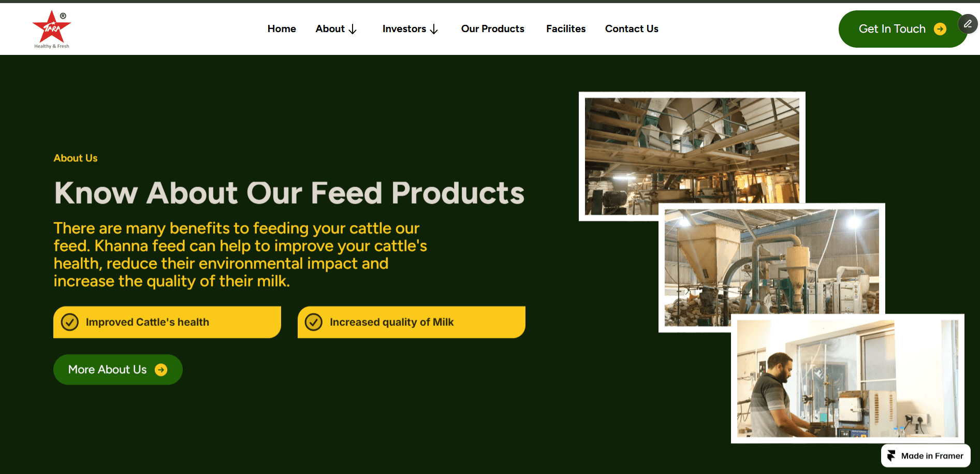Open the Investors menu label

(x=404, y=29)
